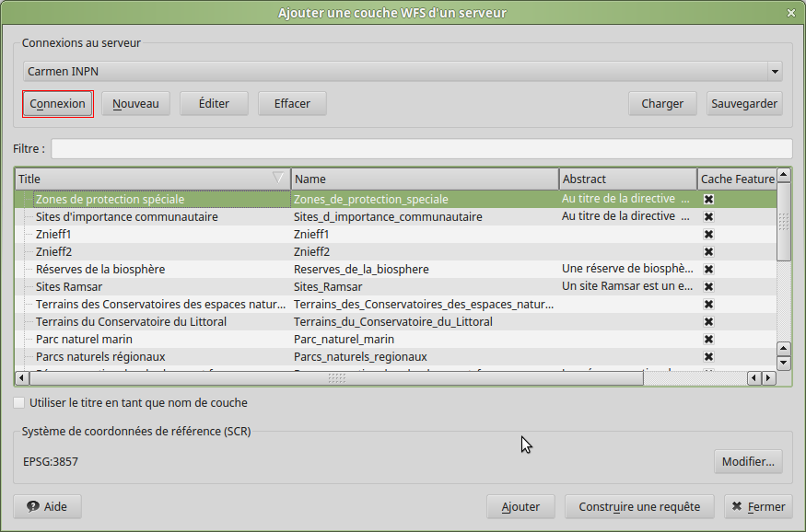Sort layers by the Name column header

(x=424, y=179)
